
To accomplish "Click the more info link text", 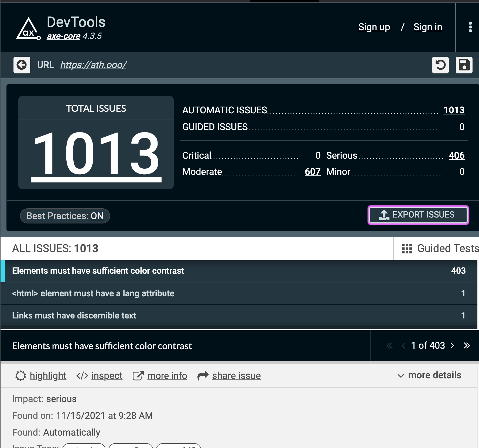I will coord(167,376).
